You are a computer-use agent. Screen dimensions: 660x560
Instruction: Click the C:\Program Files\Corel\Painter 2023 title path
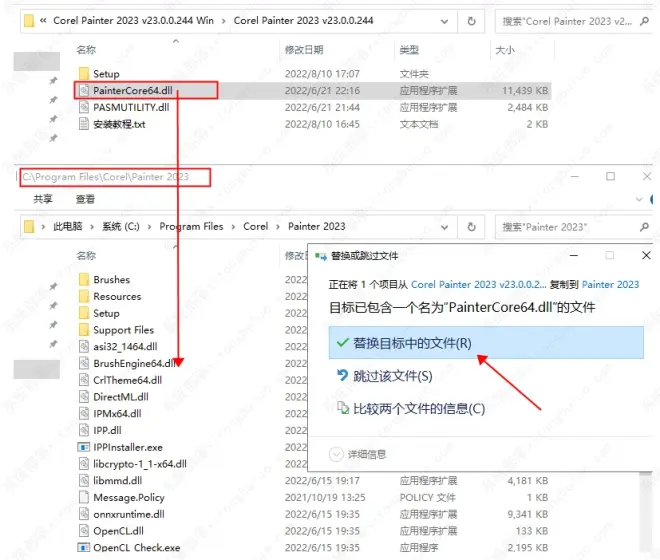[106, 177]
